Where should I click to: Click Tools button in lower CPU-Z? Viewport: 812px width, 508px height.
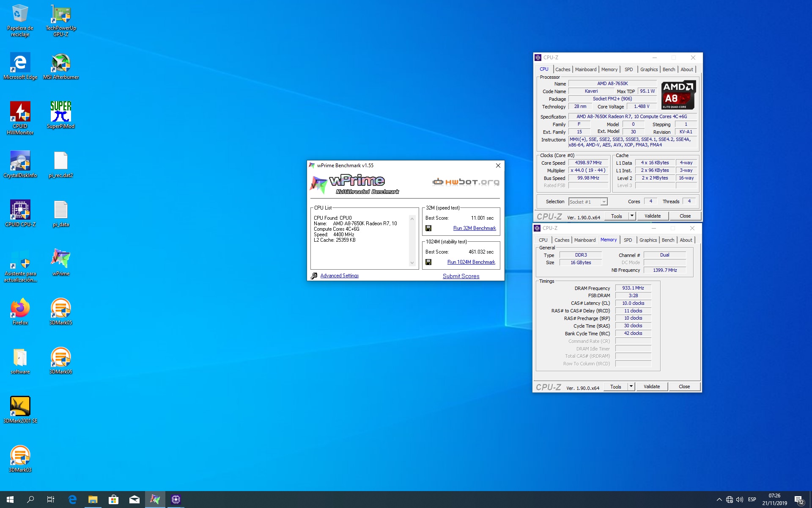click(x=616, y=387)
